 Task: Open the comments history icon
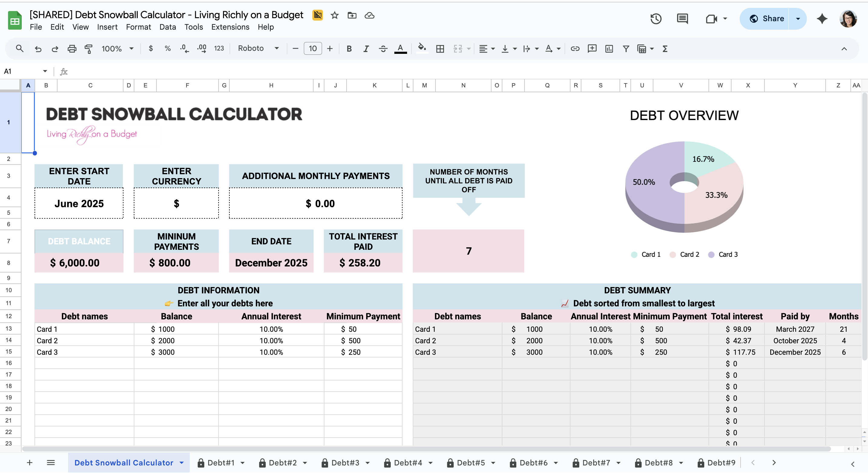pos(682,18)
